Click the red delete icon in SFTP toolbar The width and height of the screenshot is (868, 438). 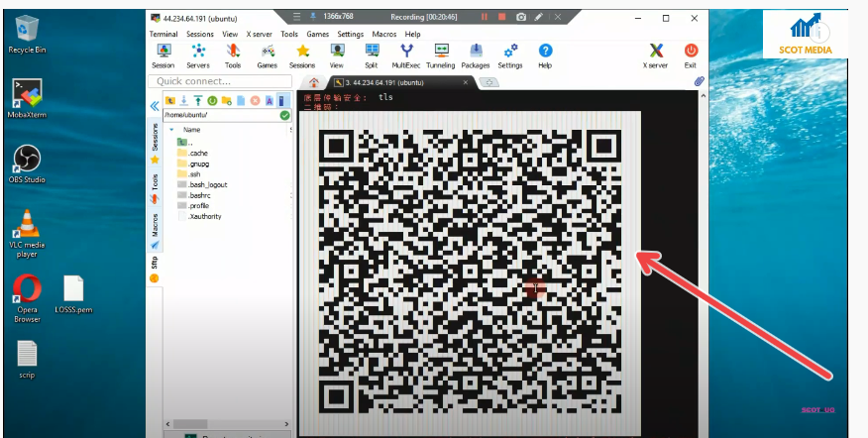click(x=256, y=100)
